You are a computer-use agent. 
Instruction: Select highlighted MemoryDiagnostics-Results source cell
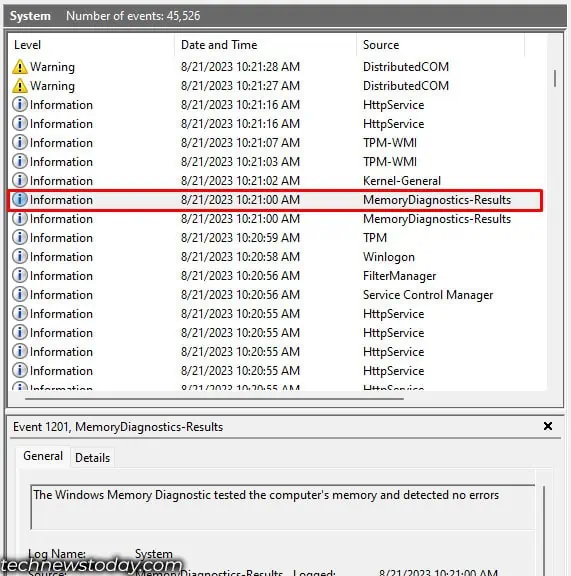click(x=437, y=200)
